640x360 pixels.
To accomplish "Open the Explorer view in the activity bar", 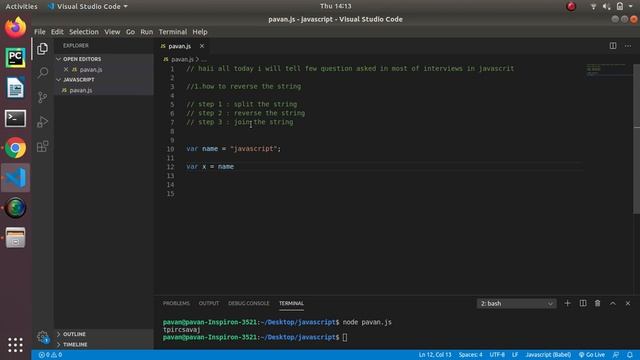I will tap(42, 49).
